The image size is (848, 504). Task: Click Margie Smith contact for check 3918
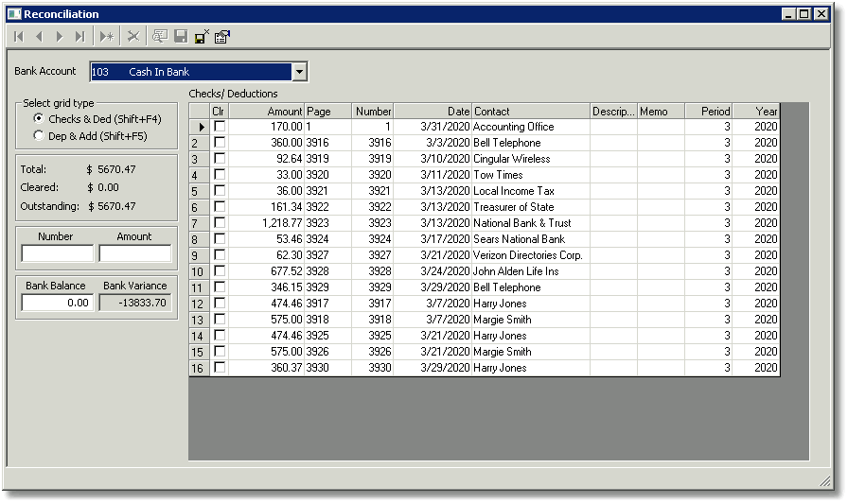tap(531, 320)
